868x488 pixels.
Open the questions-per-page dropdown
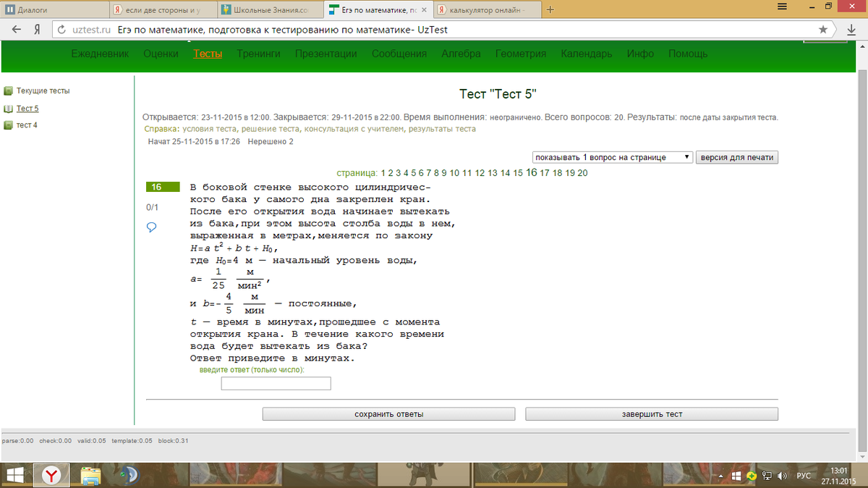[x=612, y=158]
